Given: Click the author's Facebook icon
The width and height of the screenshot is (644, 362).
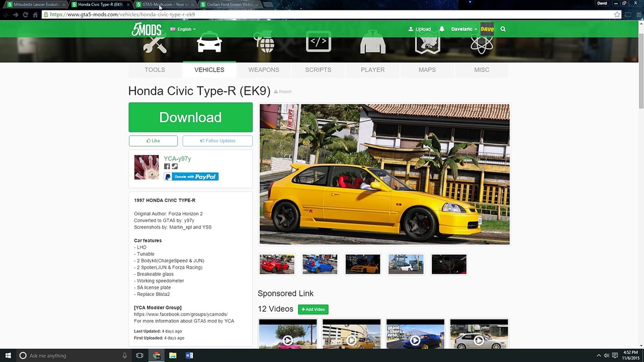Looking at the screenshot, I should [167, 166].
